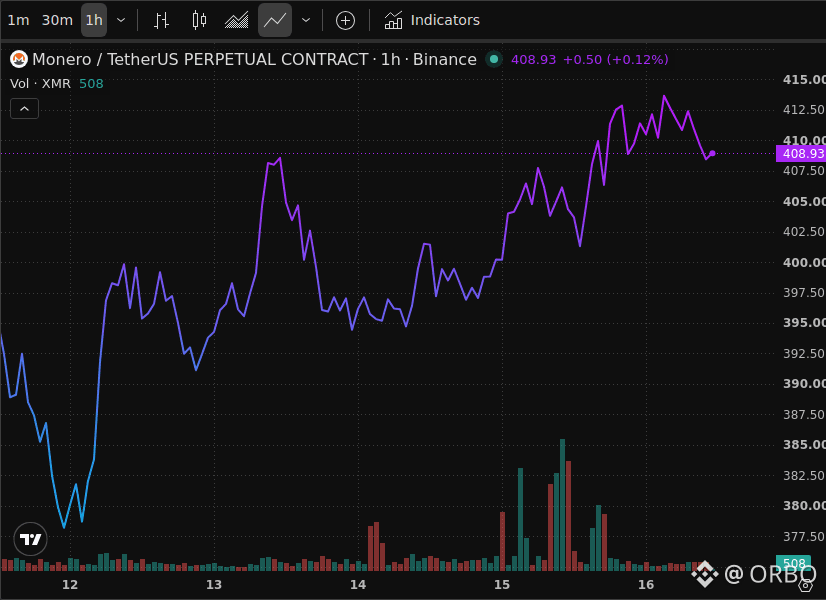Click the Monero / TetherUS PERPETUAL CONTRACT title
The height and width of the screenshot is (600, 826).
point(254,59)
